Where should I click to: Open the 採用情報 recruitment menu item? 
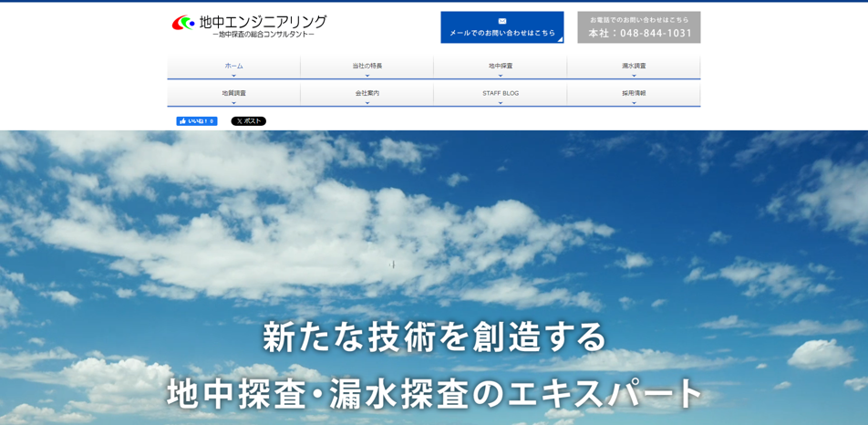[x=634, y=93]
